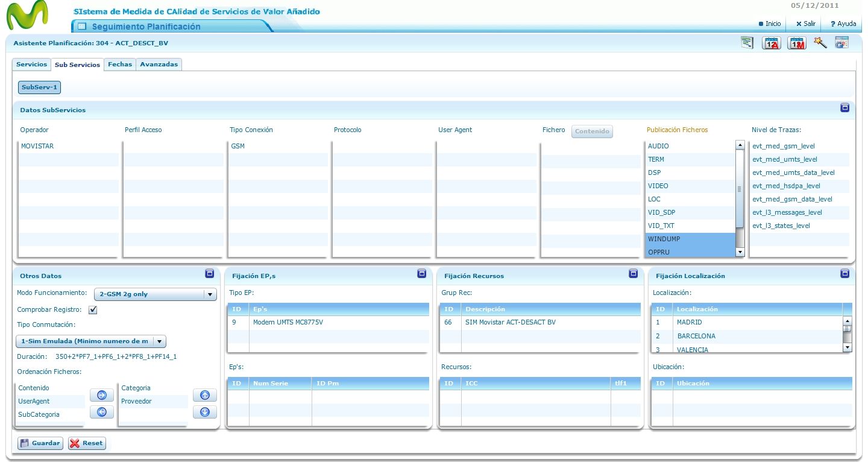The width and height of the screenshot is (868, 462).
Task: Open the Avanzadas tab
Action: [159, 64]
